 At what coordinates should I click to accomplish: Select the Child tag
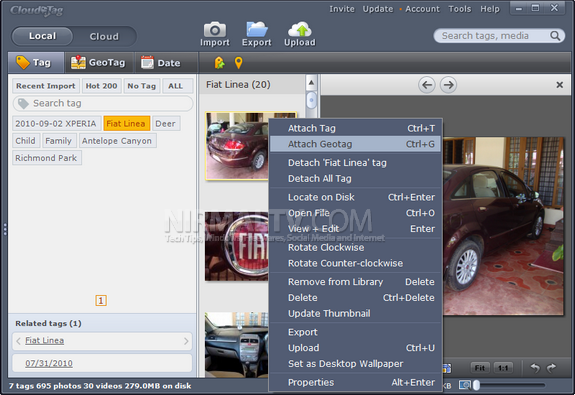(26, 141)
